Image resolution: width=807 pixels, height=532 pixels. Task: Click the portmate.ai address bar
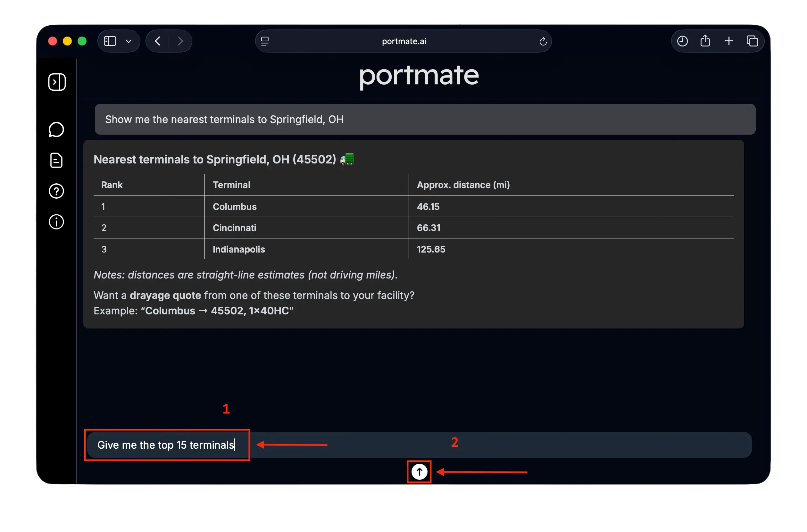[x=403, y=41]
